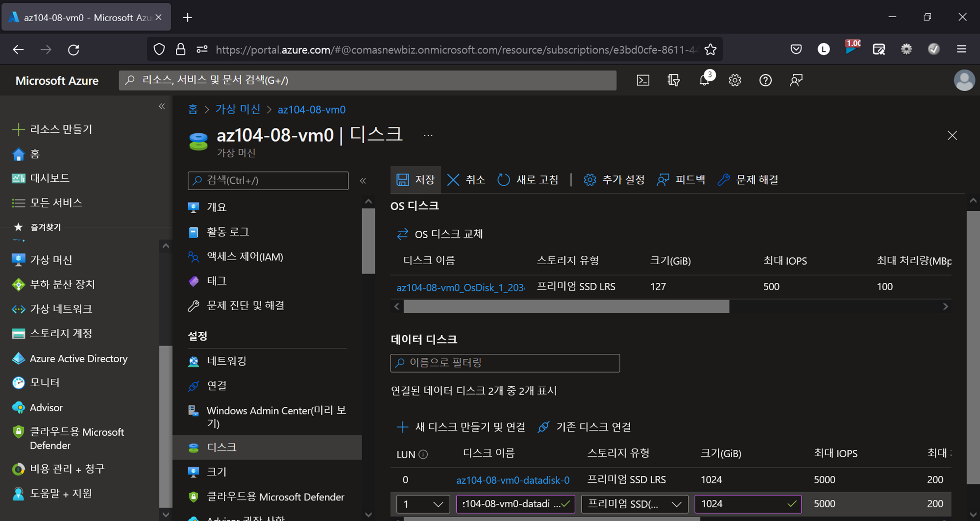Open account profile avatar
Viewport: 980px width, 521px height.
[x=964, y=80]
